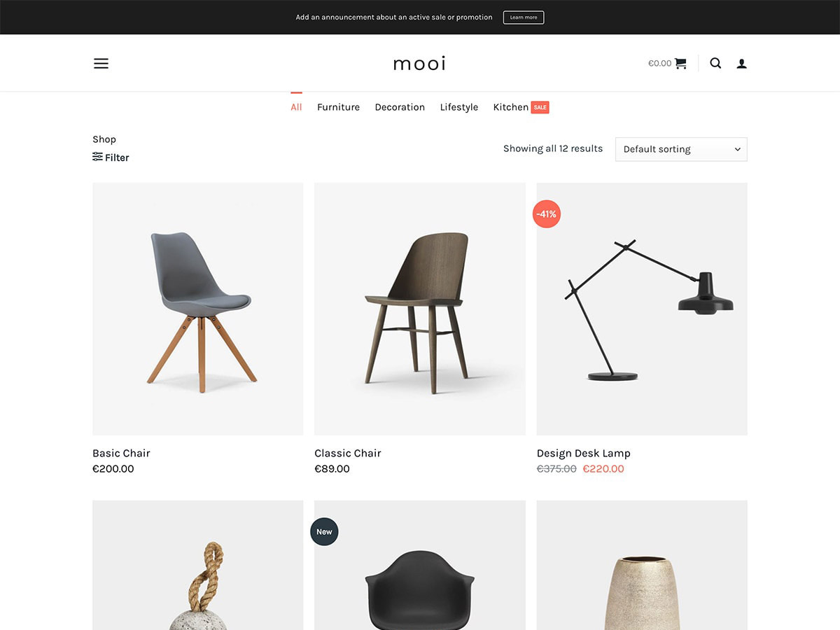Click the SALE tag beside Kitchen
Image resolution: width=840 pixels, height=630 pixels.
[x=540, y=107]
